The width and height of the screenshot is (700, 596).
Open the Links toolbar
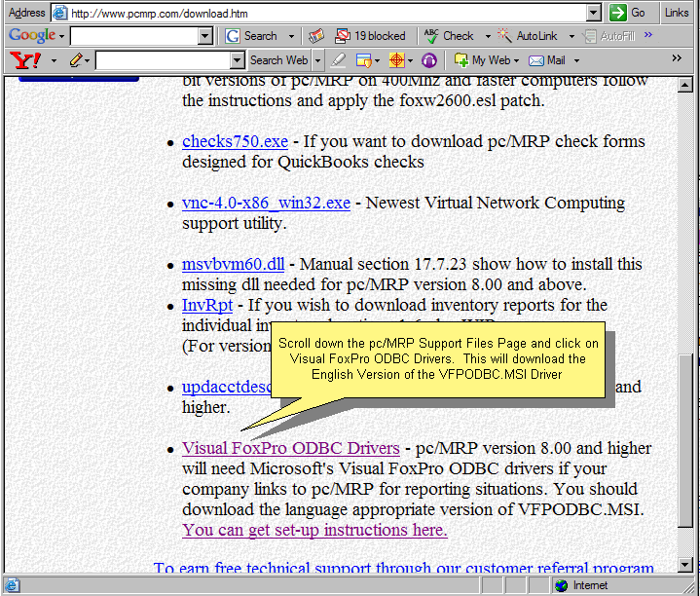click(677, 13)
